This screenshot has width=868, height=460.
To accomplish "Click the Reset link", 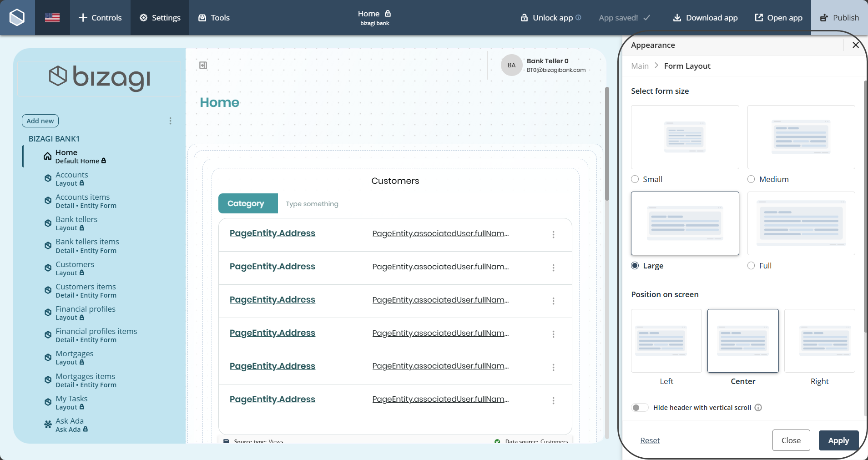I will [x=650, y=440].
